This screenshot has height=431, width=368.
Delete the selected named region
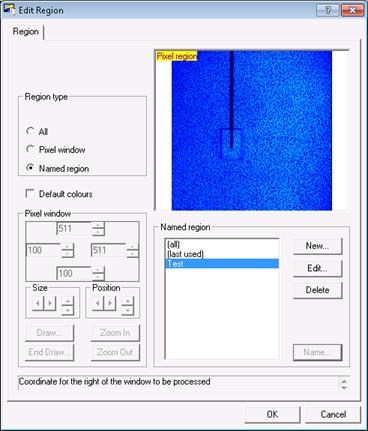click(317, 290)
